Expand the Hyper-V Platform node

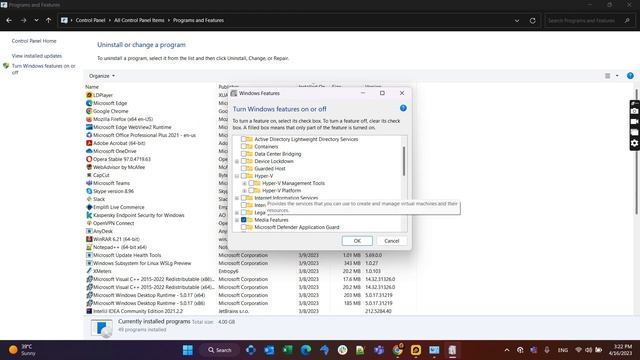click(x=244, y=191)
